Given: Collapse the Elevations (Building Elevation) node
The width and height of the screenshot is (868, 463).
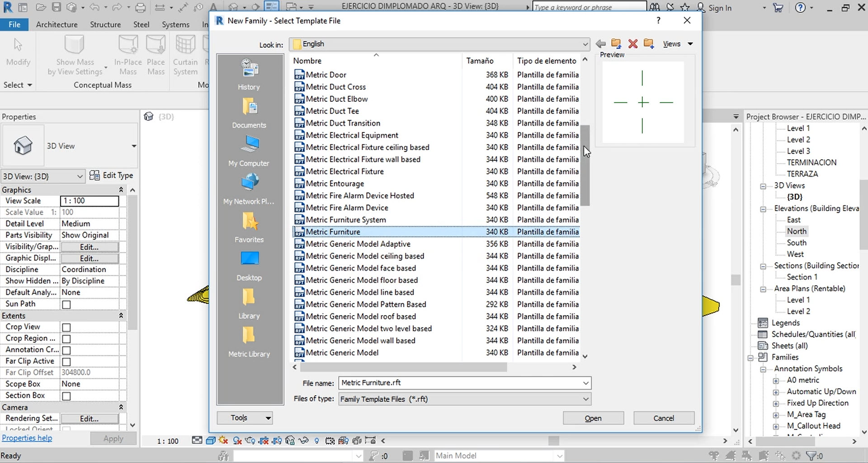Looking at the screenshot, I should (763, 209).
